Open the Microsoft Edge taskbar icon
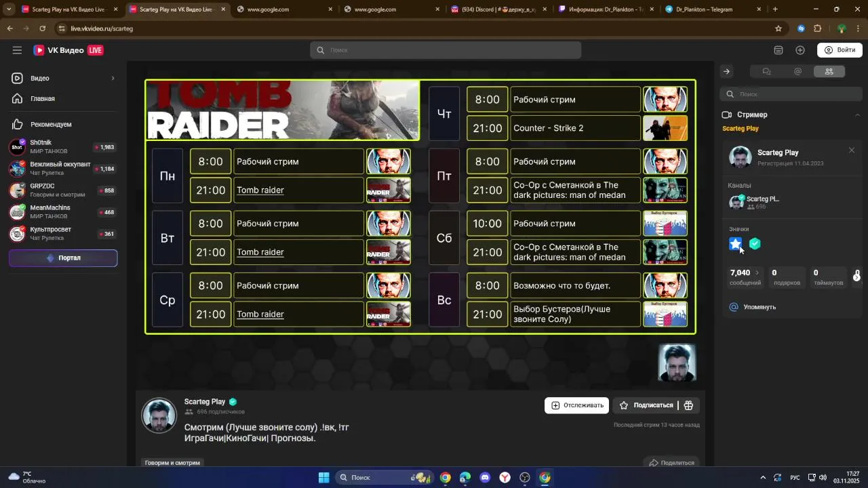The image size is (868, 488). pos(465,477)
